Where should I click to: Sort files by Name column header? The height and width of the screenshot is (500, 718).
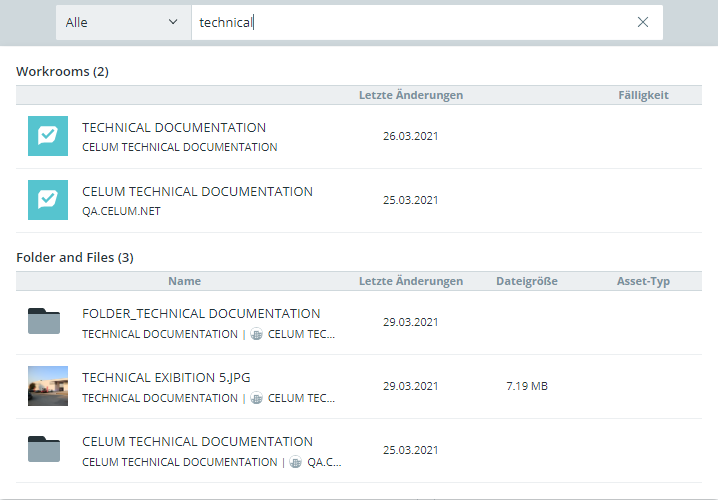coord(185,281)
